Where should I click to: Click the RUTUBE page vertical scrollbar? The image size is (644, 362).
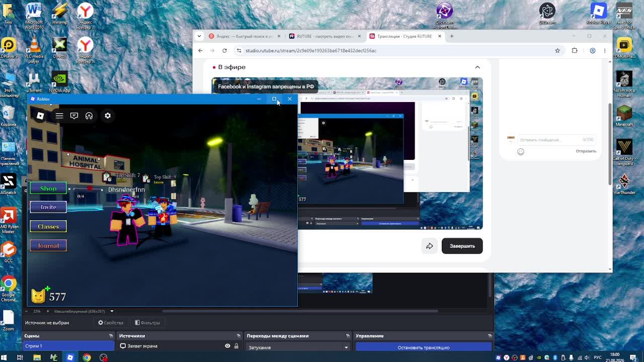click(610, 143)
